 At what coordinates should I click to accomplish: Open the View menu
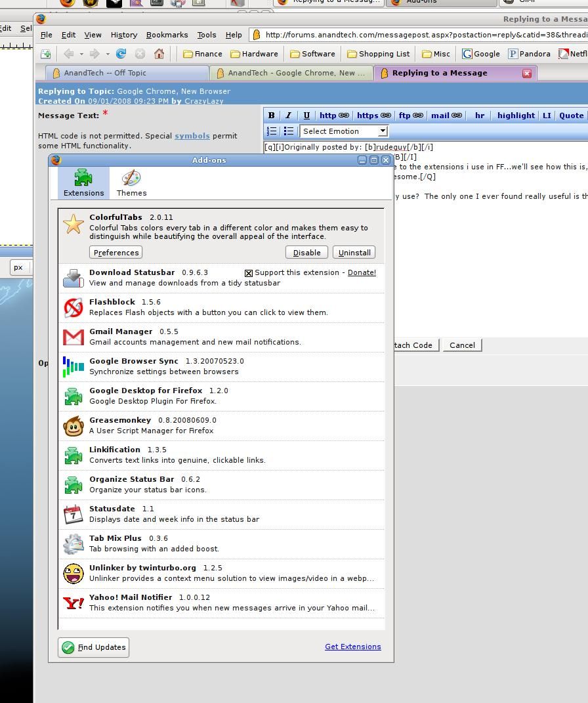click(x=93, y=35)
